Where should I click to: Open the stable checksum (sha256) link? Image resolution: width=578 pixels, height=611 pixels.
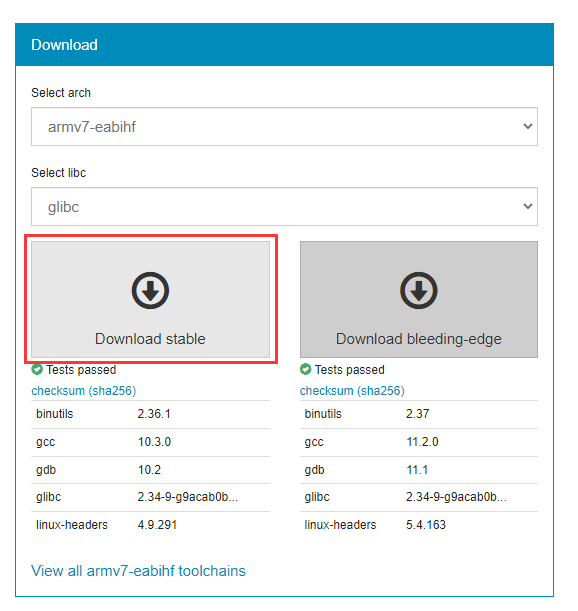pos(84,390)
